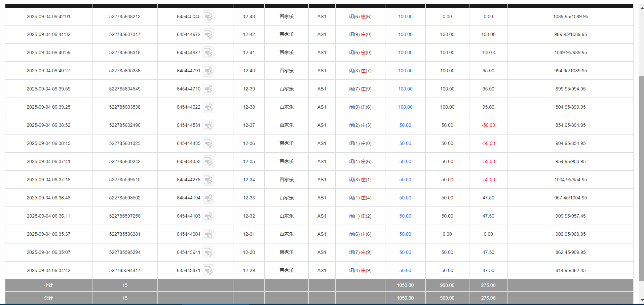Open replay icon next to game 645443941
This screenshot has height=305, width=644.
(208, 252)
